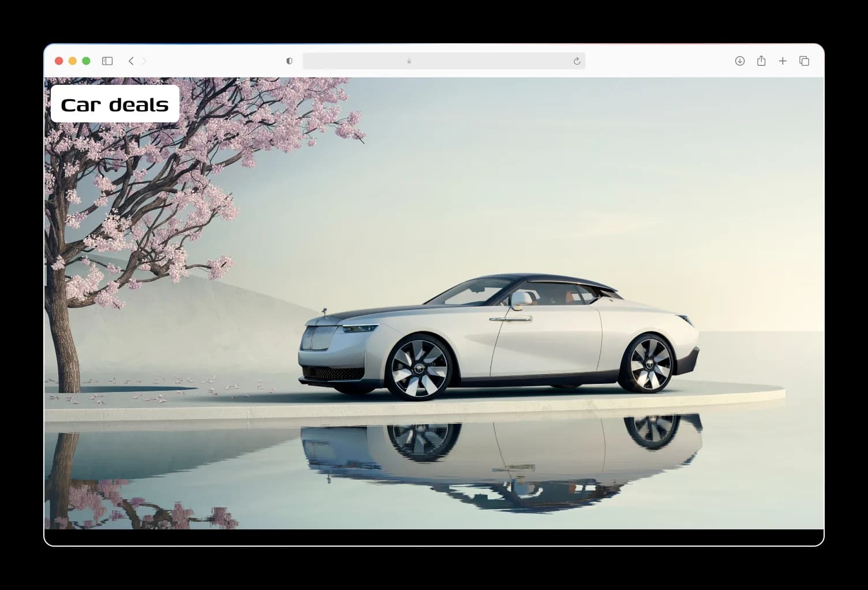Focus the Safari address bar

(x=444, y=61)
